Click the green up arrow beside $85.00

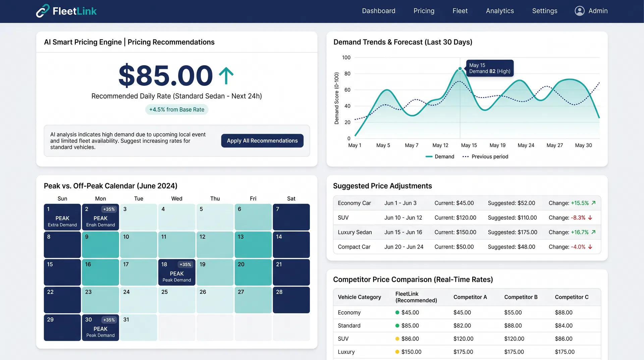[226, 76]
